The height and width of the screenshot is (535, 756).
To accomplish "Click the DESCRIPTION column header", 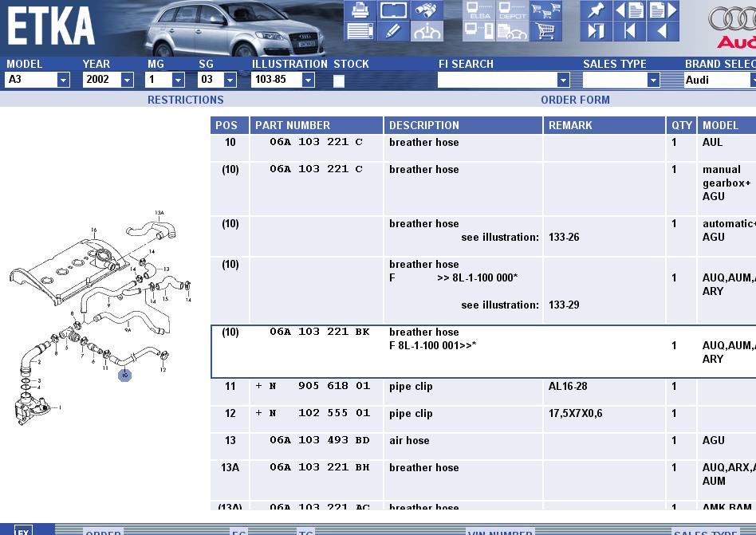I will pos(463,125).
